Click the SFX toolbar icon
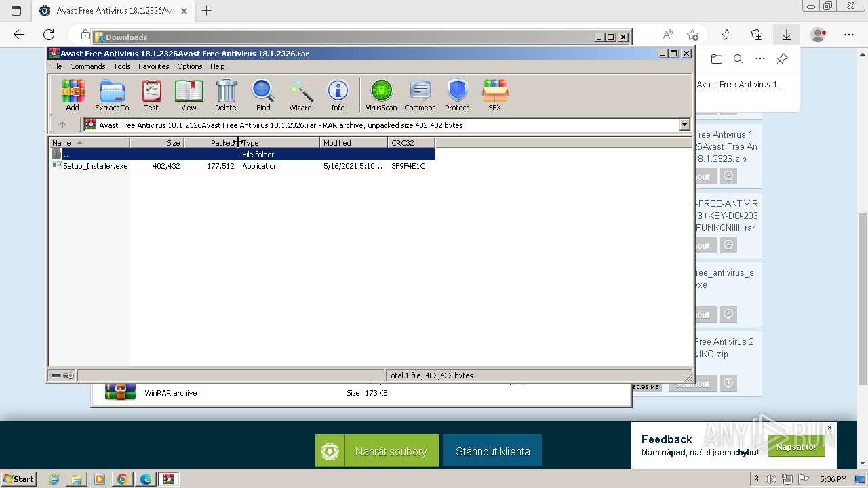868x488 pixels. pyautogui.click(x=495, y=95)
